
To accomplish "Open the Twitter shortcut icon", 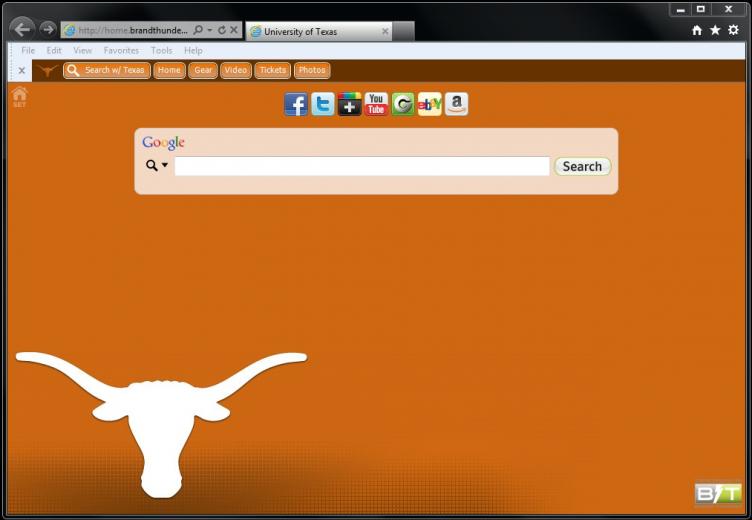I will click(x=323, y=104).
